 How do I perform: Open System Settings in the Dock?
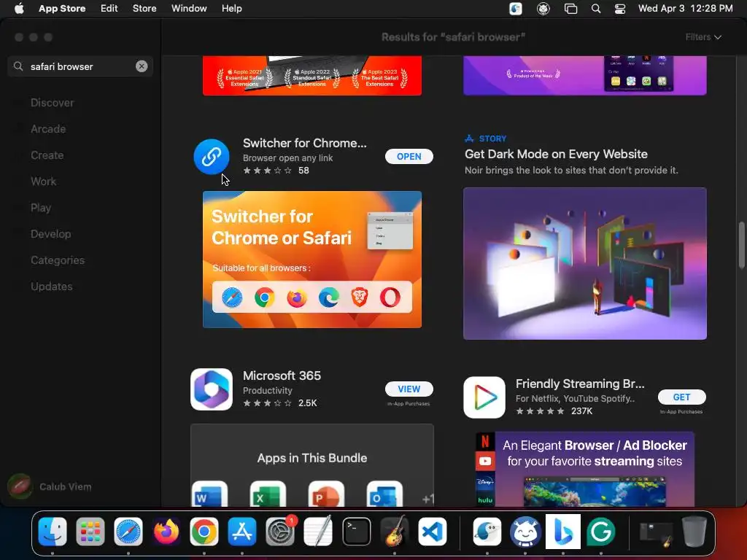click(280, 532)
